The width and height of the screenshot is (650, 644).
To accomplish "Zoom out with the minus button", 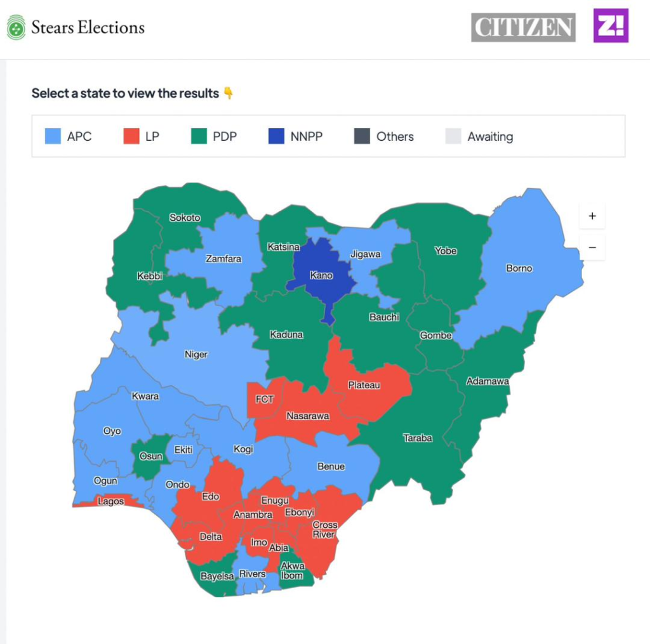I will click(592, 247).
